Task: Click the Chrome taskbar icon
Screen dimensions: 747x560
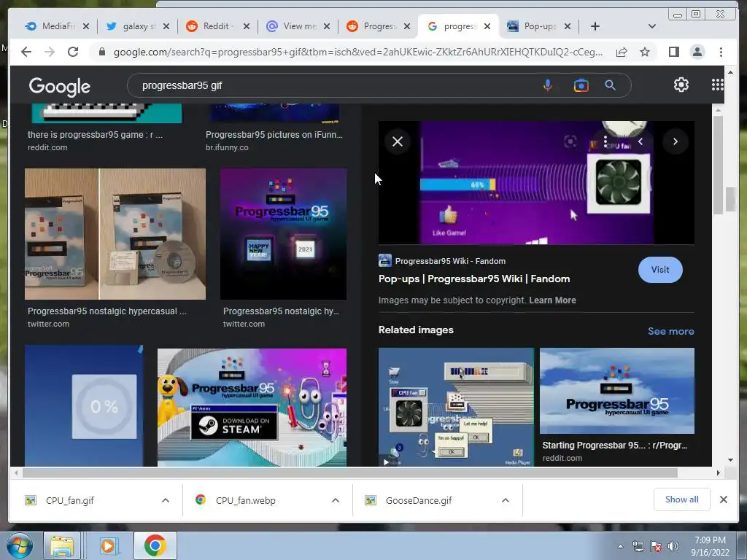Action: click(x=155, y=545)
